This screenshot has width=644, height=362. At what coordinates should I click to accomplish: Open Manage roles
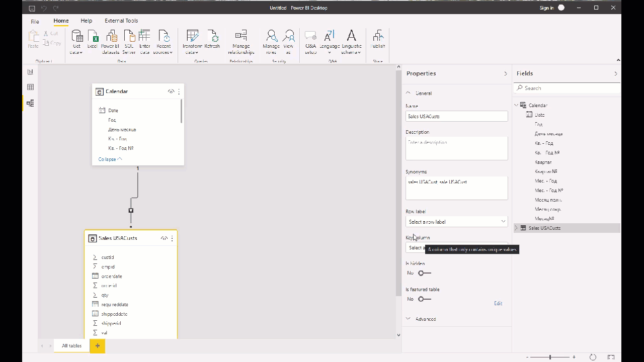coord(271,42)
